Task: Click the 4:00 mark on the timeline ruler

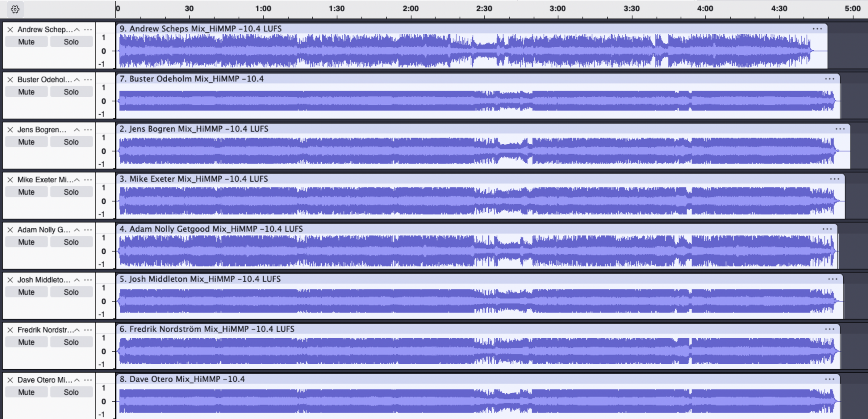Action: [705, 9]
